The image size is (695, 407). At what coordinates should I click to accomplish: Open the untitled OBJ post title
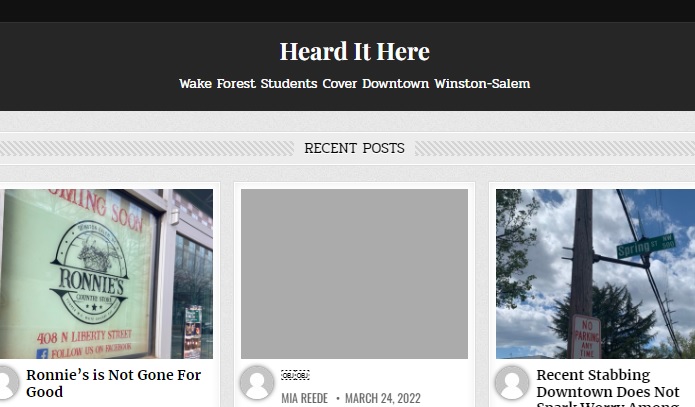(295, 375)
